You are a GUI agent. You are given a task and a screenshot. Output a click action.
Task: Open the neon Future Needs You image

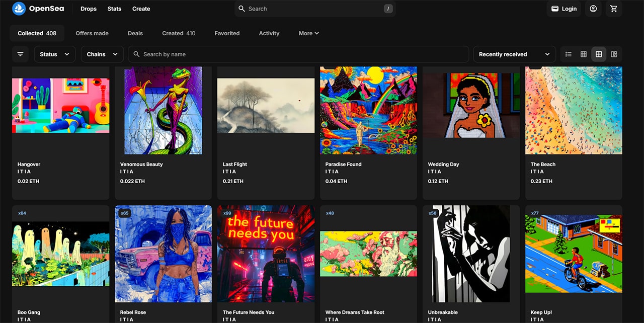(x=266, y=254)
